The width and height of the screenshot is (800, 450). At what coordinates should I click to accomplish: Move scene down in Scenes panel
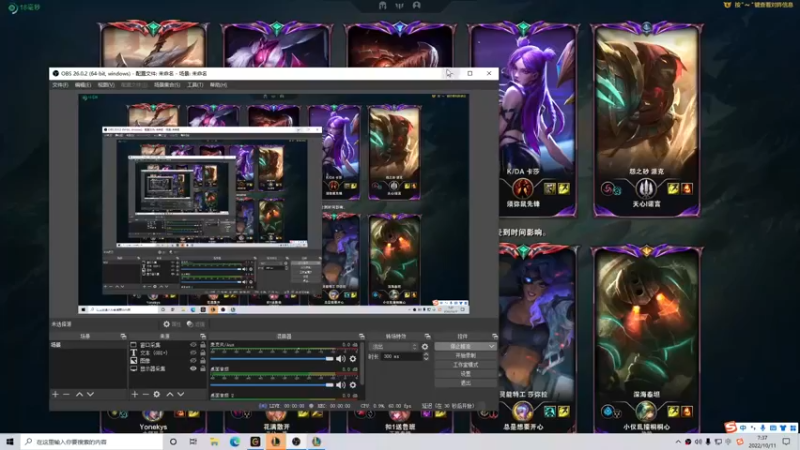tap(90, 394)
